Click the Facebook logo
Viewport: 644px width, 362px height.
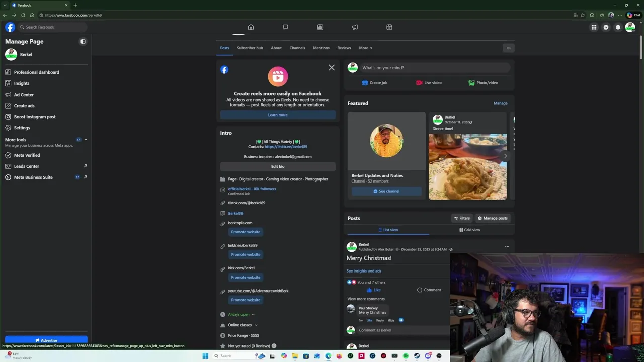[x=10, y=27]
